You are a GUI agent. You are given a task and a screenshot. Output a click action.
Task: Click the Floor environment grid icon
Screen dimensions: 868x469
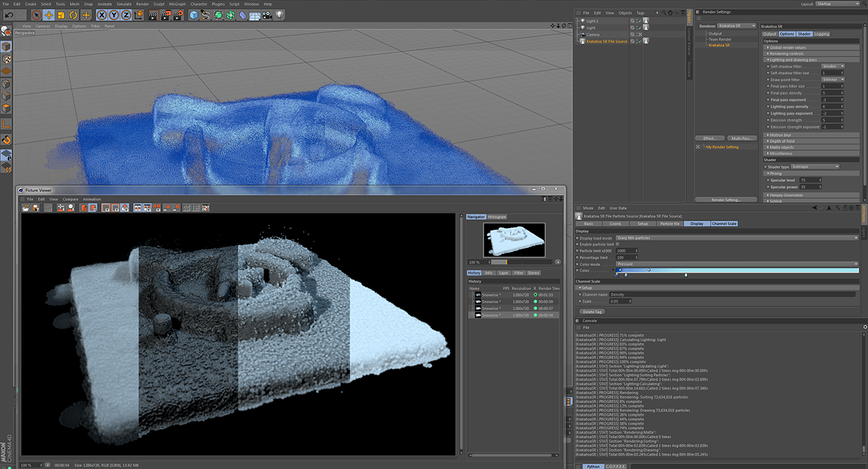255,14
